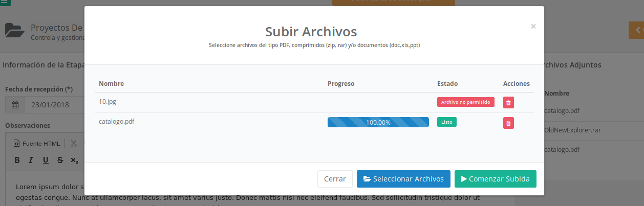Screen dimensions: 644x206
Task: Toggle italic formatting in the editor
Action: 31,160
